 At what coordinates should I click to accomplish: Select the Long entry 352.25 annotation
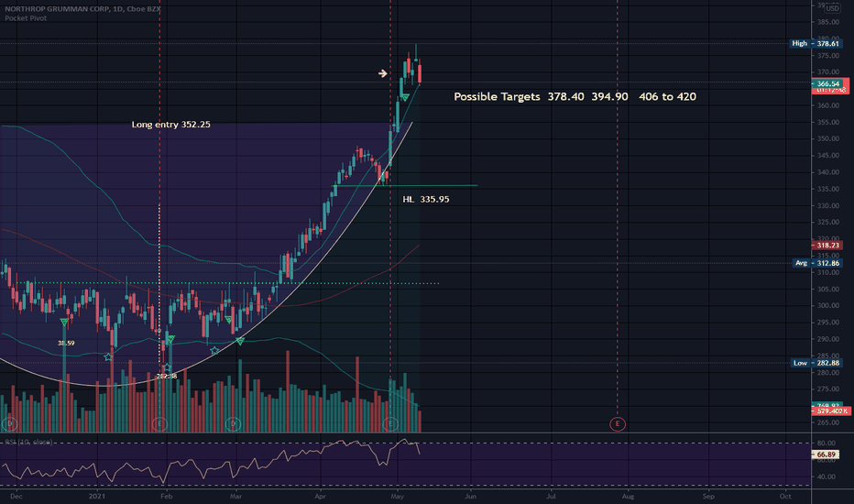coord(170,125)
